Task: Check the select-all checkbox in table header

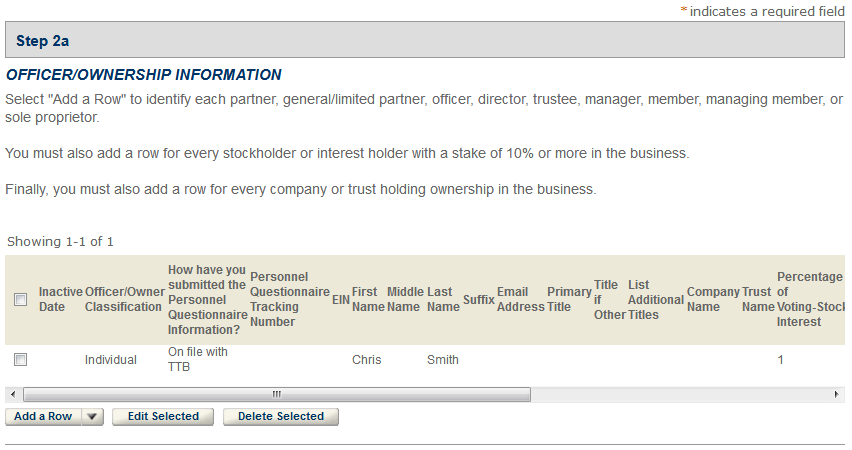Action: point(21,299)
